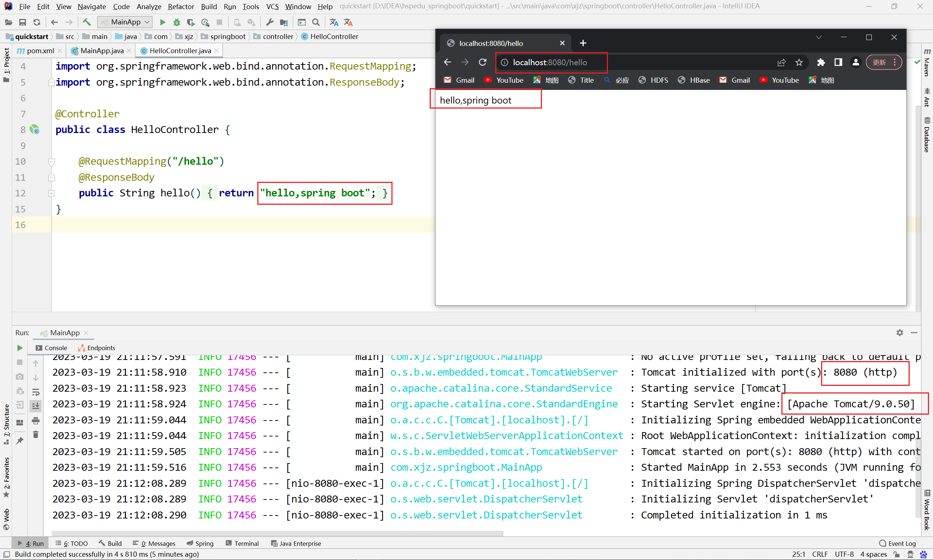Collapse the imports fold marker on line 5
Screen dimensions: 933x560
(51, 82)
